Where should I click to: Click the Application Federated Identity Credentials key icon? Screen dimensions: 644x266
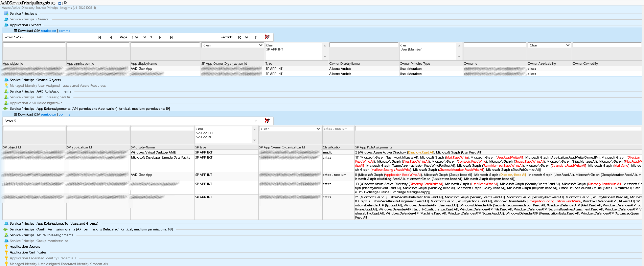pos(6,258)
